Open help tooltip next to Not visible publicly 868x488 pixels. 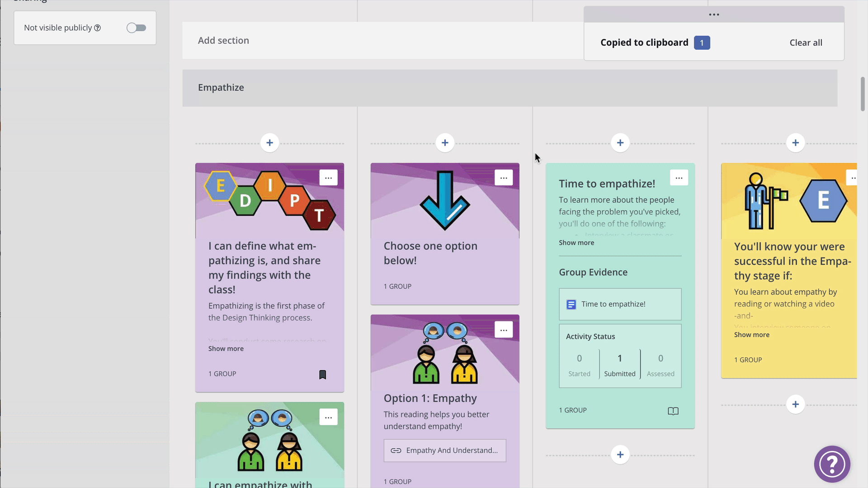coord(97,28)
